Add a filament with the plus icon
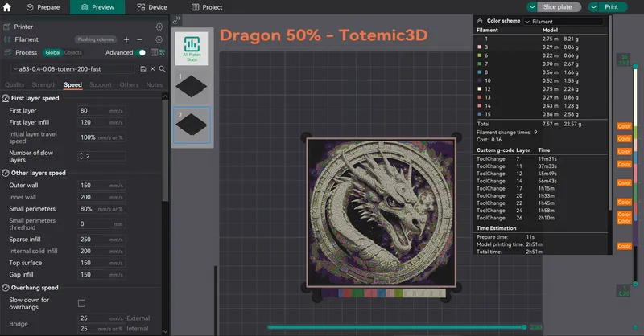Viewport: 644px width, 336px height. tap(126, 39)
